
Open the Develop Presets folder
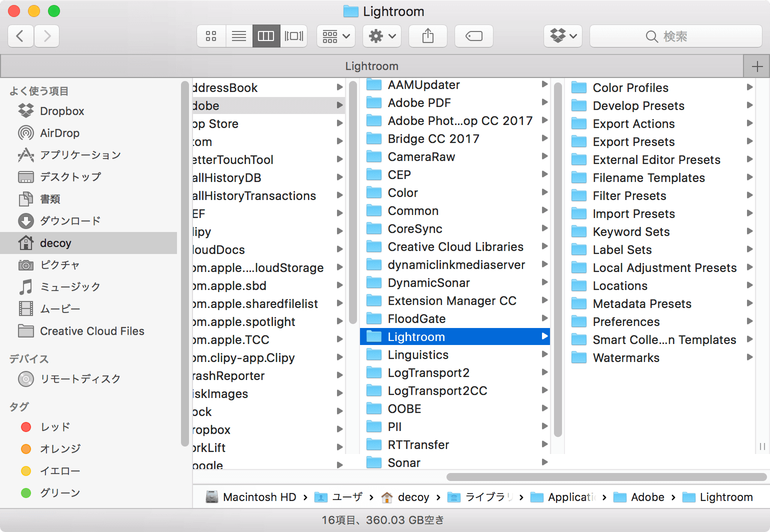[638, 105]
